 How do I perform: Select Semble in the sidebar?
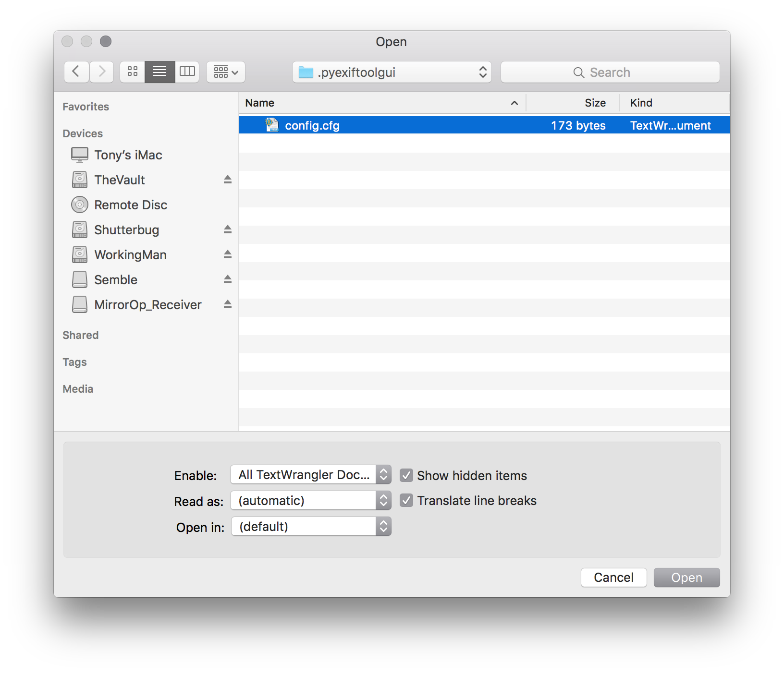[146, 280]
